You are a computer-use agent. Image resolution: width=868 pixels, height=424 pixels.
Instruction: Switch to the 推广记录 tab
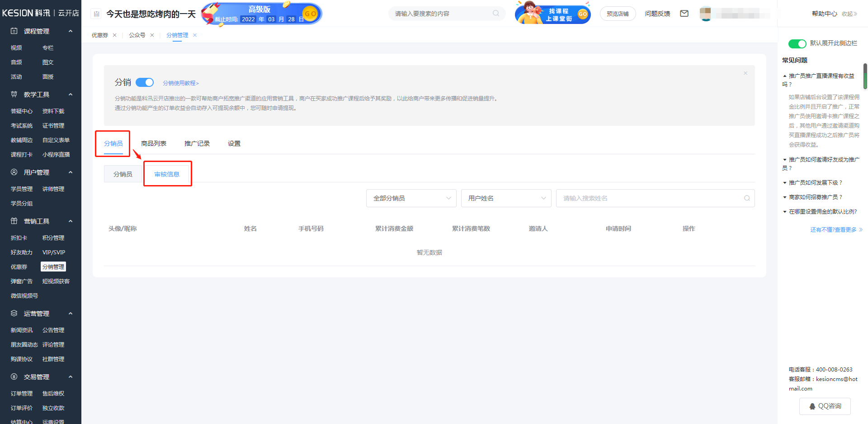click(197, 143)
